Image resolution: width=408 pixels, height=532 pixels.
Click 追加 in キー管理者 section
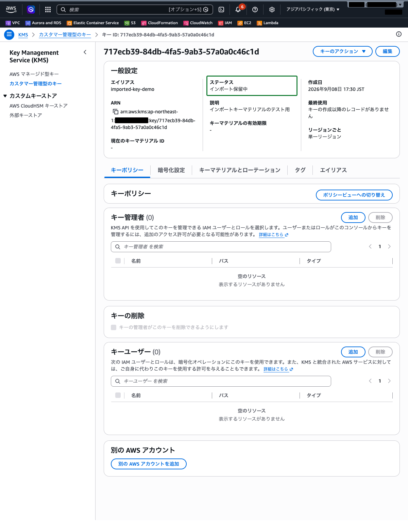pyautogui.click(x=353, y=217)
